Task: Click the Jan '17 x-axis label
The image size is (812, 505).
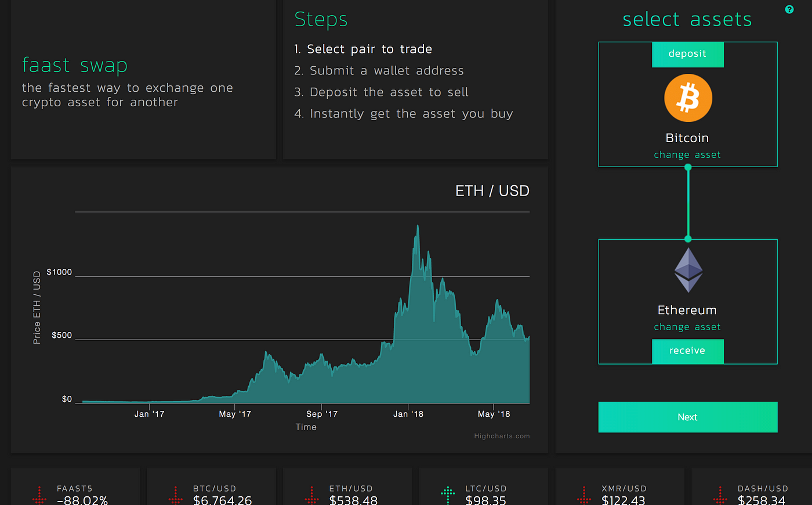Action: [150, 414]
